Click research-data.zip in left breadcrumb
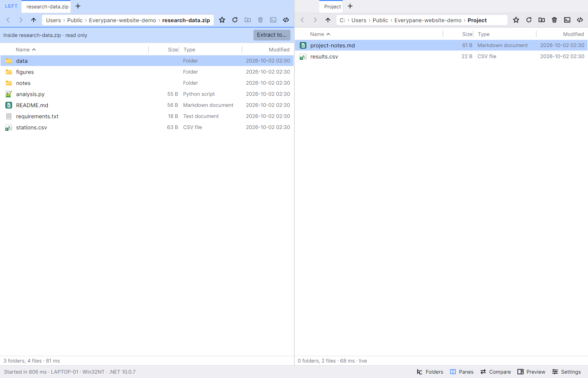Image resolution: width=588 pixels, height=378 pixels. (x=186, y=20)
